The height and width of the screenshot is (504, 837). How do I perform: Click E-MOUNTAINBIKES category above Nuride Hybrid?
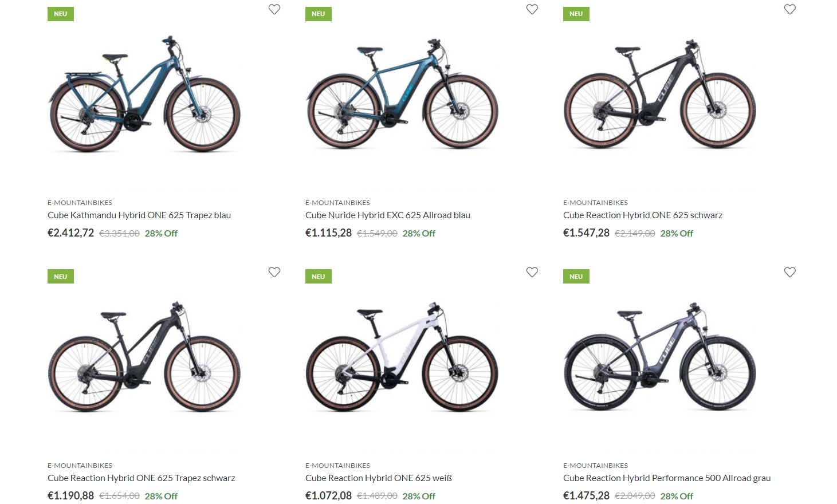pyautogui.click(x=337, y=203)
